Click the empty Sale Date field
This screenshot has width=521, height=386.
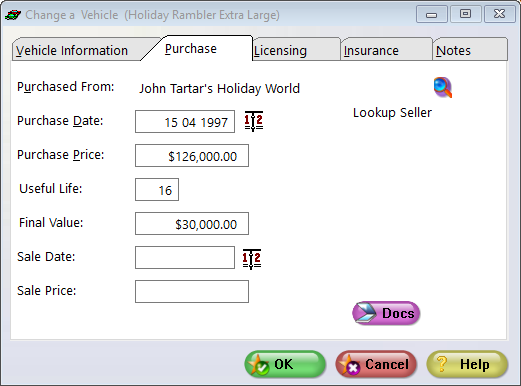point(185,258)
